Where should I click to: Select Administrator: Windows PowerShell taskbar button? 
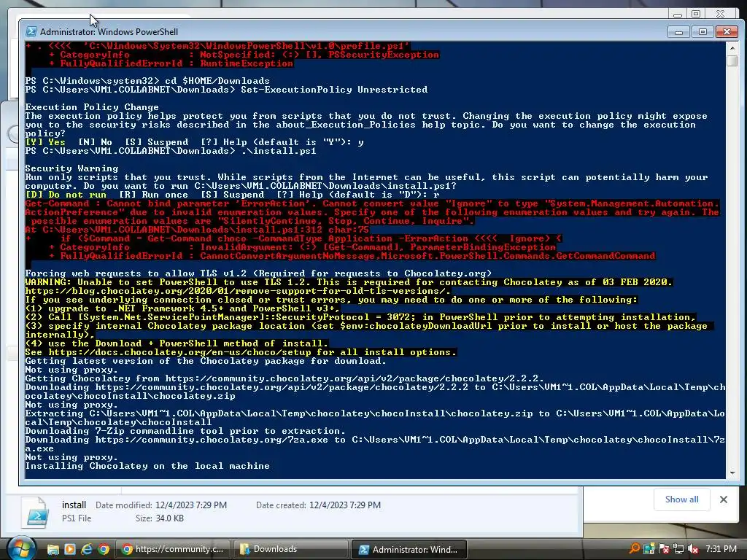(x=409, y=549)
